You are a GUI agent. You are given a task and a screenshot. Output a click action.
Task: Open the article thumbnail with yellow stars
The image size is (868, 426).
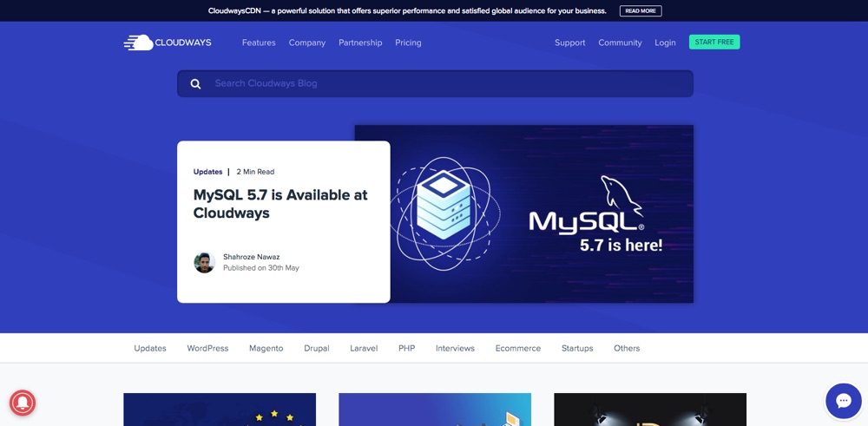click(220, 410)
